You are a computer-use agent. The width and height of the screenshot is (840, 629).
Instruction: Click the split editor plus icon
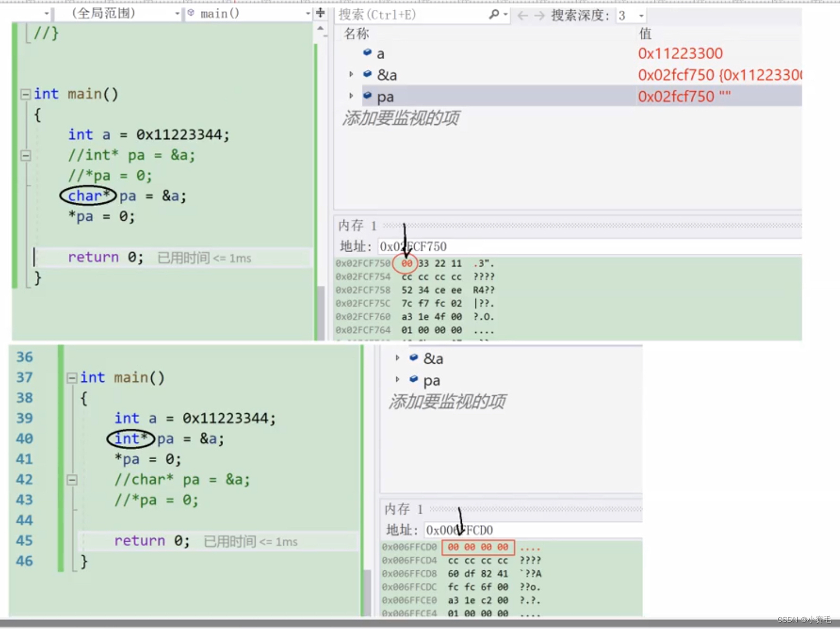click(x=321, y=13)
